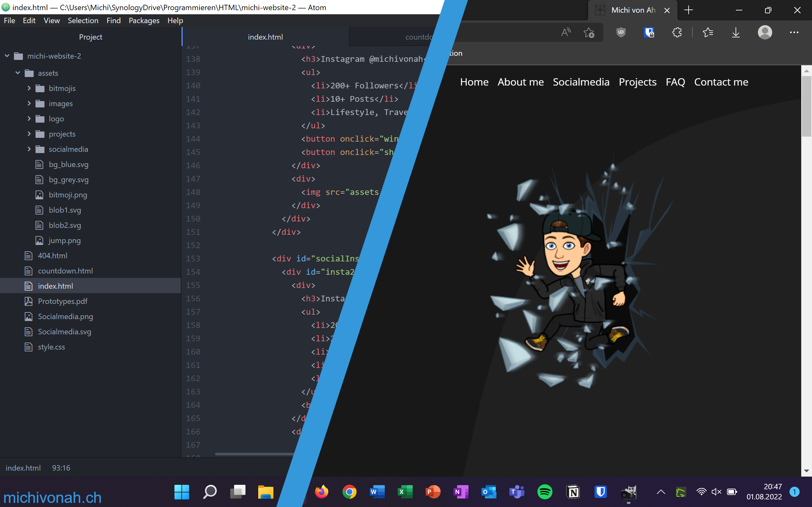Open the Favorites list icon
This screenshot has width=812, height=507.
(x=708, y=33)
